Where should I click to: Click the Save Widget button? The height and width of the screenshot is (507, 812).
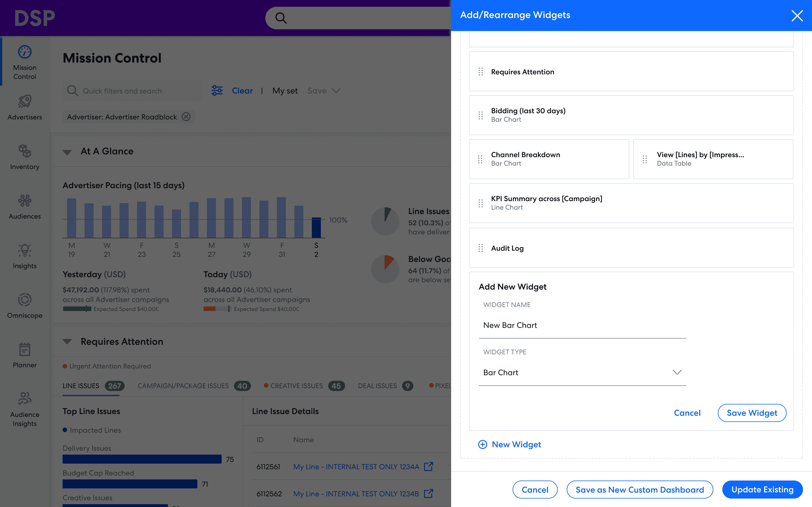click(x=752, y=413)
